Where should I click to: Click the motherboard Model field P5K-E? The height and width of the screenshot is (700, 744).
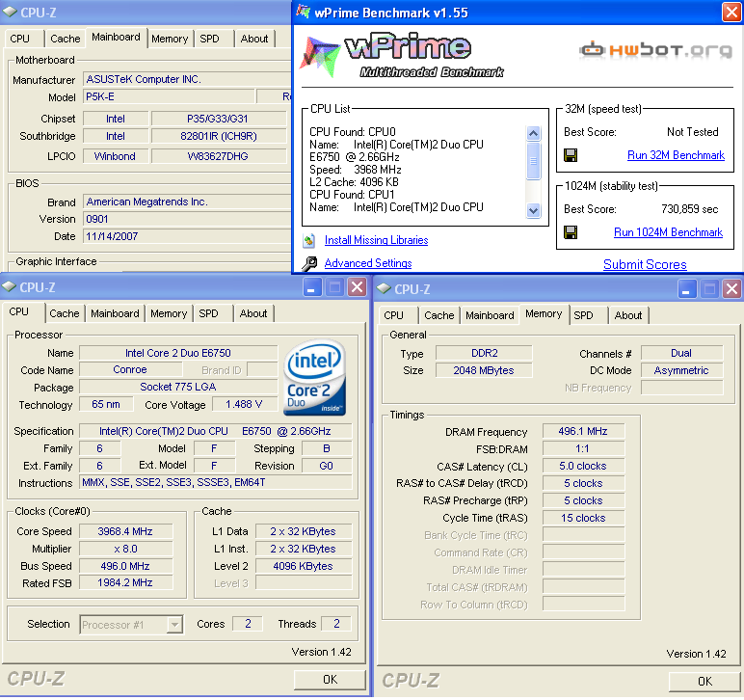click(169, 96)
